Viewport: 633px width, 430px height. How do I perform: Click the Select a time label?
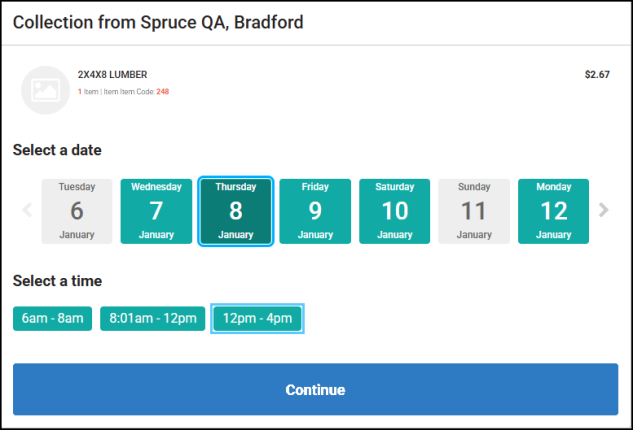pyautogui.click(x=57, y=281)
